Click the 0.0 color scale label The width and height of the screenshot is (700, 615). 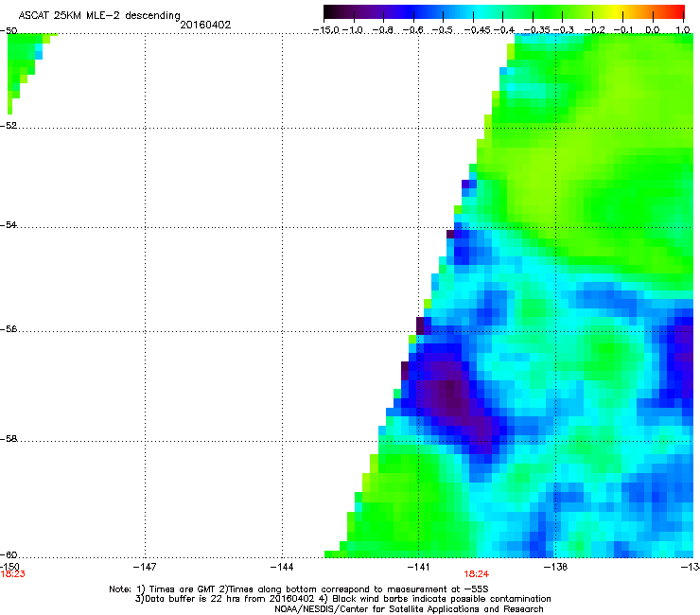click(x=653, y=30)
